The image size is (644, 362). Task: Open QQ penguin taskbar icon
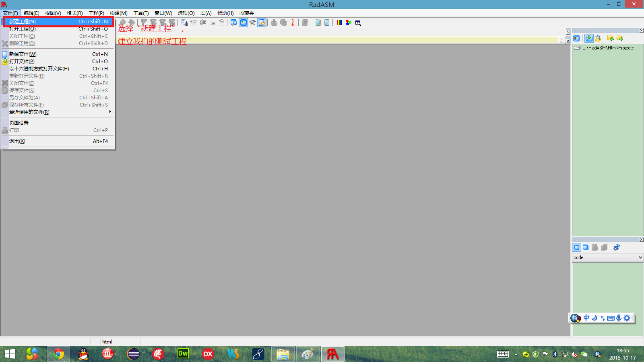tap(83, 354)
